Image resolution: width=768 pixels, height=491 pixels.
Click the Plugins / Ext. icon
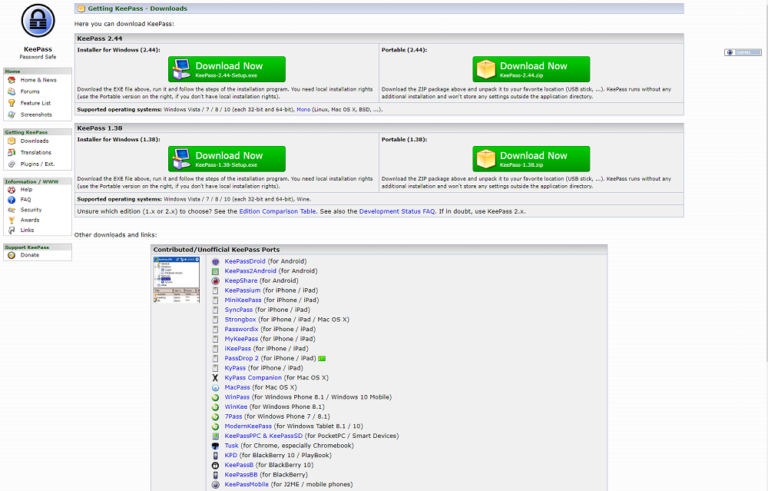tap(11, 164)
